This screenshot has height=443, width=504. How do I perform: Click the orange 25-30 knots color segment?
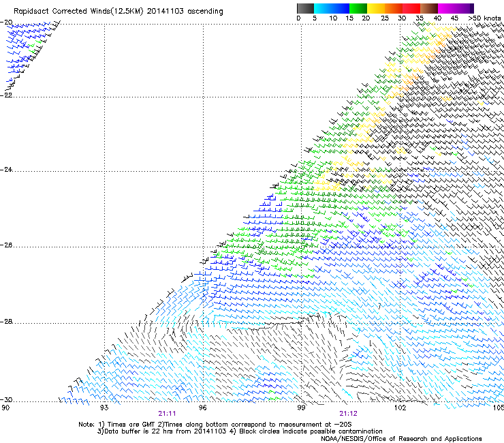click(x=394, y=8)
